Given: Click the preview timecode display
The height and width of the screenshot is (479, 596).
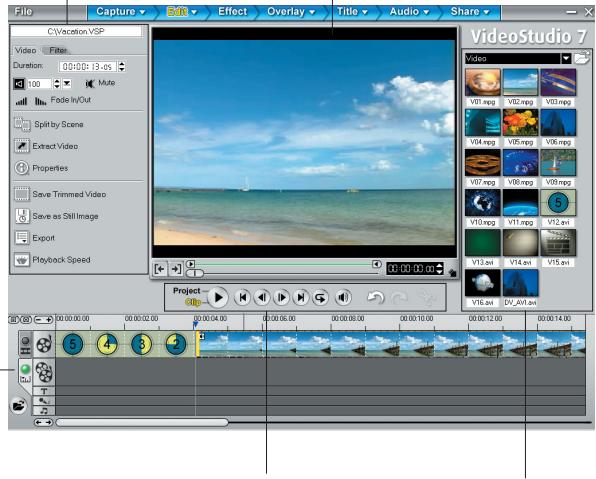Looking at the screenshot, I should [411, 269].
